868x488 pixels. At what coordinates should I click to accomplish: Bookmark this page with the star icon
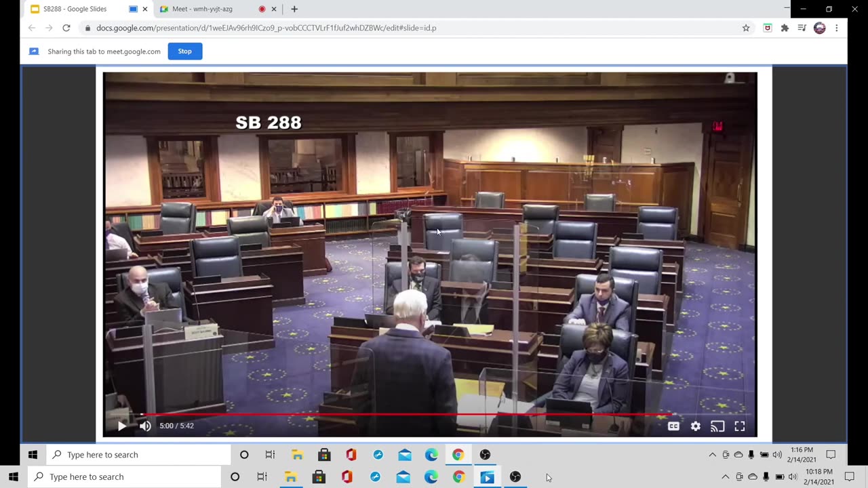(x=746, y=28)
